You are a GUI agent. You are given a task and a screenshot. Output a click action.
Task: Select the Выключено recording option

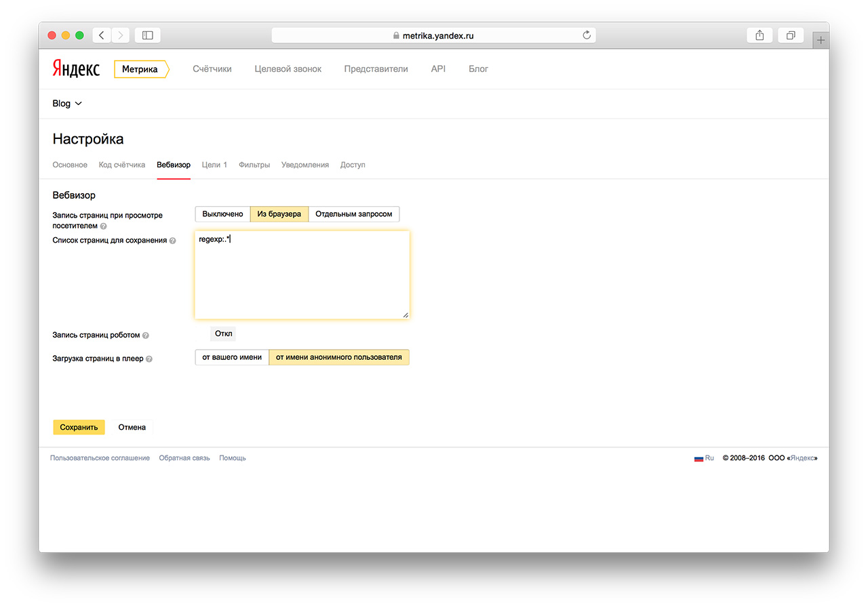tap(222, 214)
